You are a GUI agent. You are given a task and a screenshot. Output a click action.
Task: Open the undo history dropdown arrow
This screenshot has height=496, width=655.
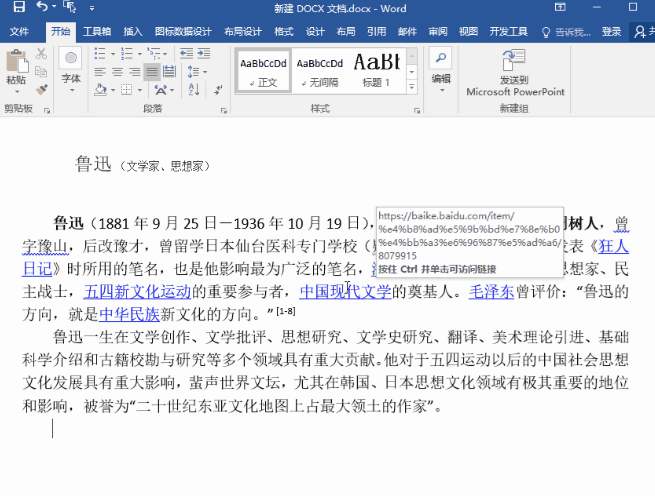54,7
